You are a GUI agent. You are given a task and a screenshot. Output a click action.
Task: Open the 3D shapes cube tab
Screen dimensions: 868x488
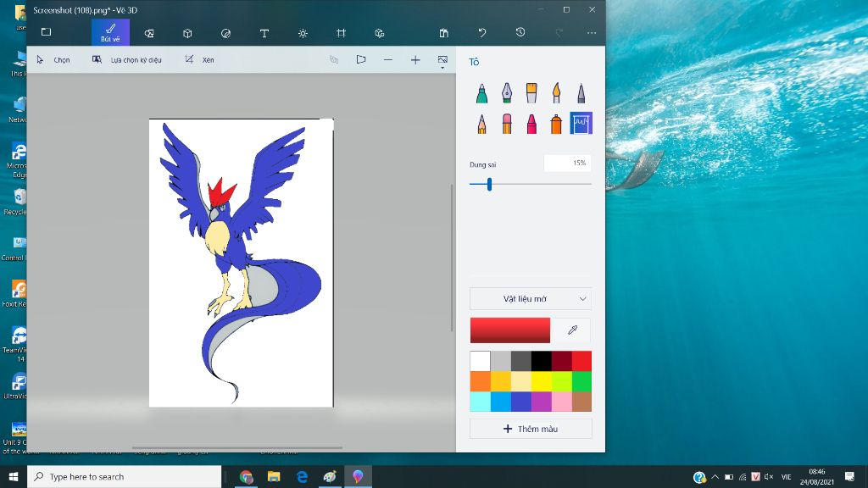[187, 33]
